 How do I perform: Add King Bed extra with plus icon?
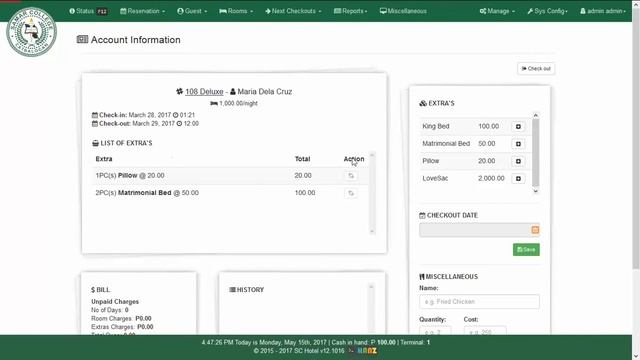[518, 127]
